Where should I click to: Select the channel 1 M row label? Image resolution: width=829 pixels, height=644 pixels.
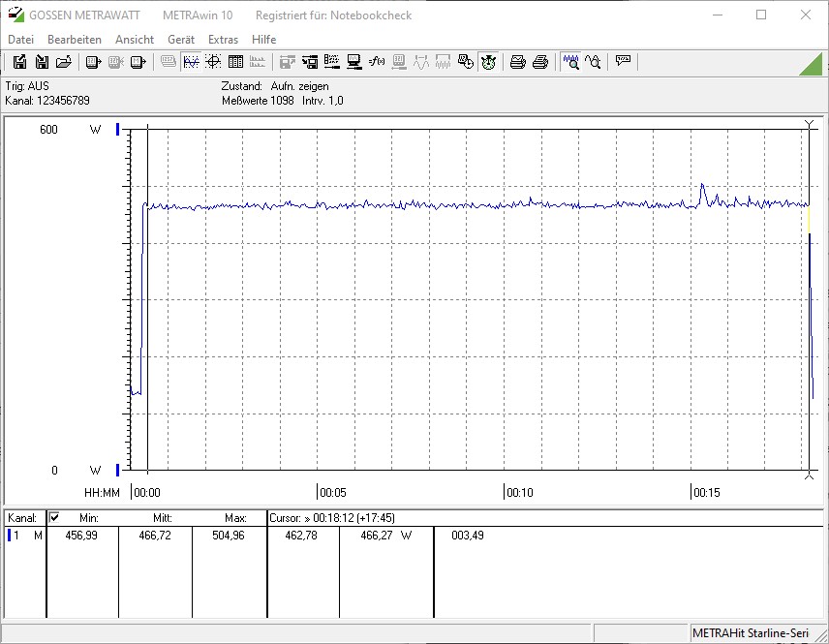pos(25,535)
